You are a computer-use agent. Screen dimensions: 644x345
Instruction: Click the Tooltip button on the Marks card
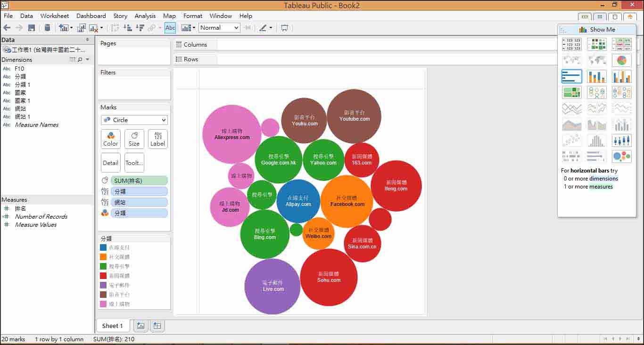coord(134,162)
